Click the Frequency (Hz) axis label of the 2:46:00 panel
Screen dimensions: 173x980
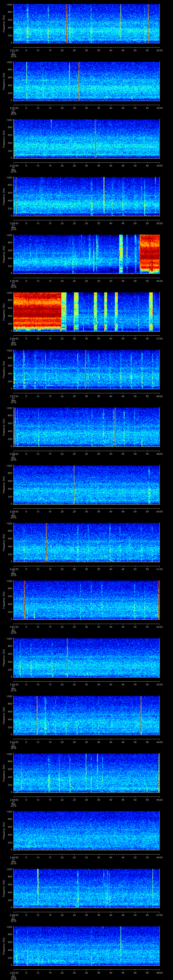click(4, 888)
